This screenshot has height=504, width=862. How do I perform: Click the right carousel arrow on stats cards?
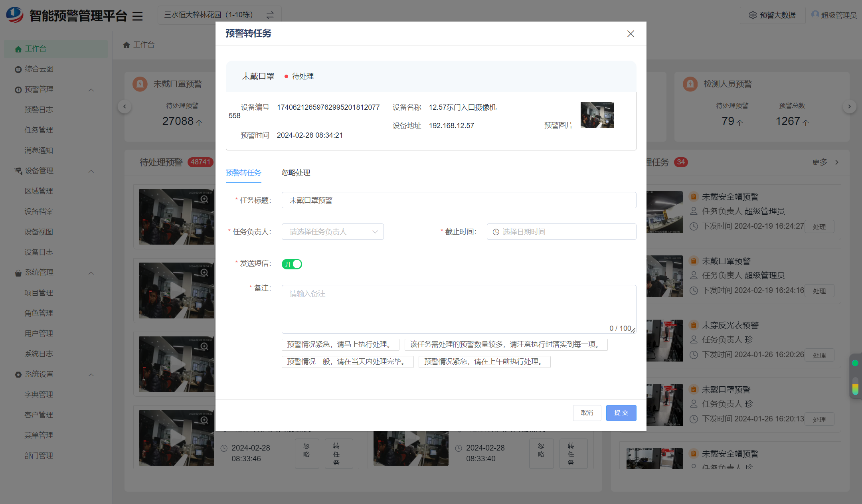[849, 107]
